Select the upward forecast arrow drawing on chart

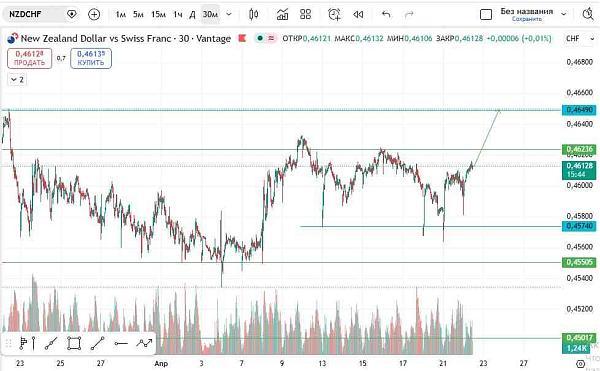[486, 138]
